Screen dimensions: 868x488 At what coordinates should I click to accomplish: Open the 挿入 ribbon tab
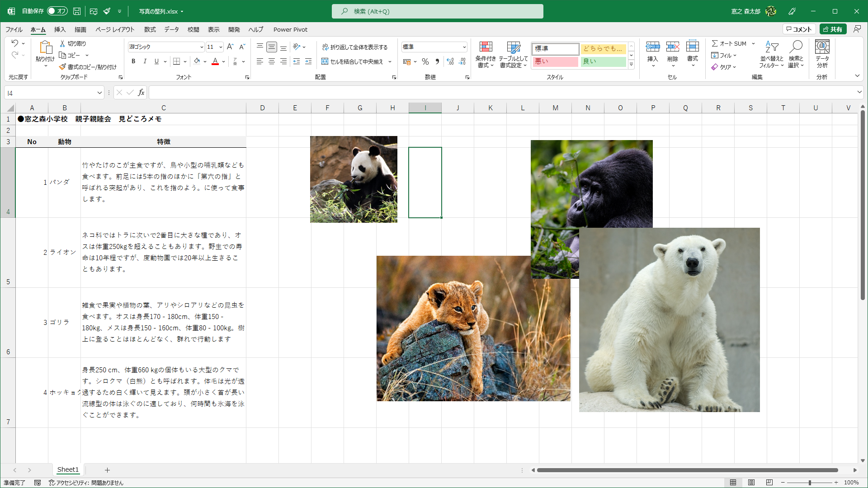60,29
